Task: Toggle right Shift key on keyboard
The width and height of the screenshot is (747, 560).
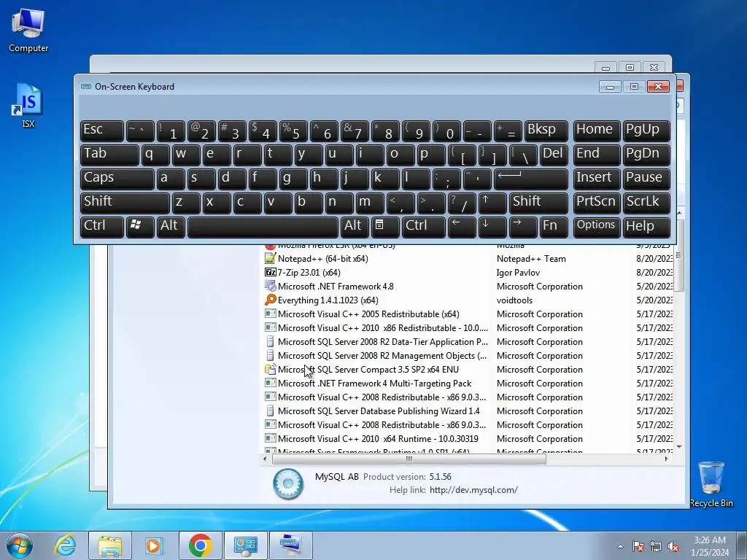Action: (x=538, y=203)
